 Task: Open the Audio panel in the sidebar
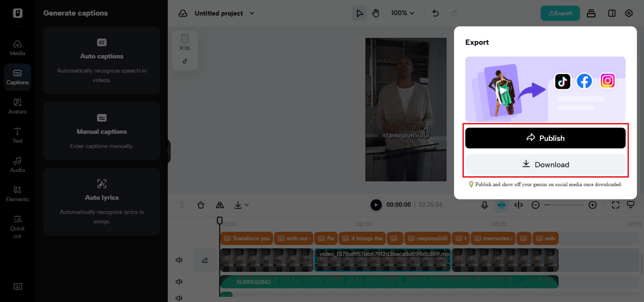[17, 164]
